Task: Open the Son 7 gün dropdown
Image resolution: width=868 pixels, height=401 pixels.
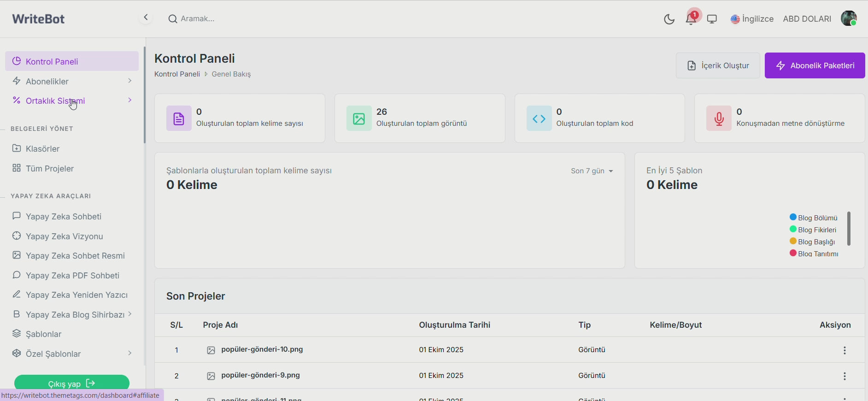Action: coord(592,171)
